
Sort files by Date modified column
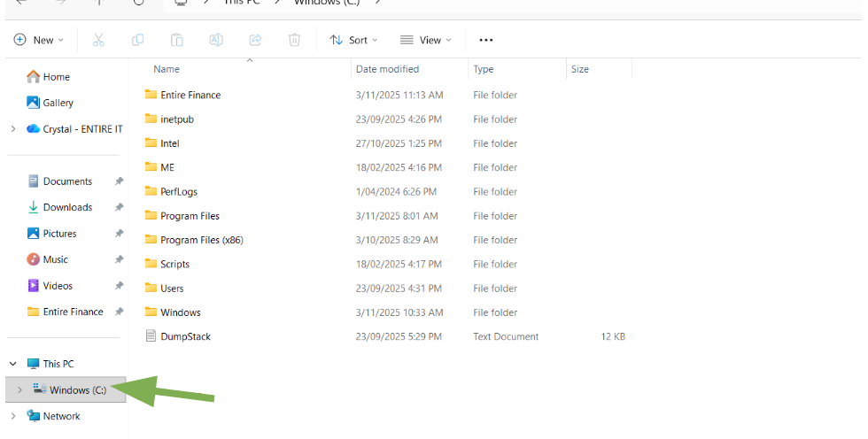(x=387, y=69)
